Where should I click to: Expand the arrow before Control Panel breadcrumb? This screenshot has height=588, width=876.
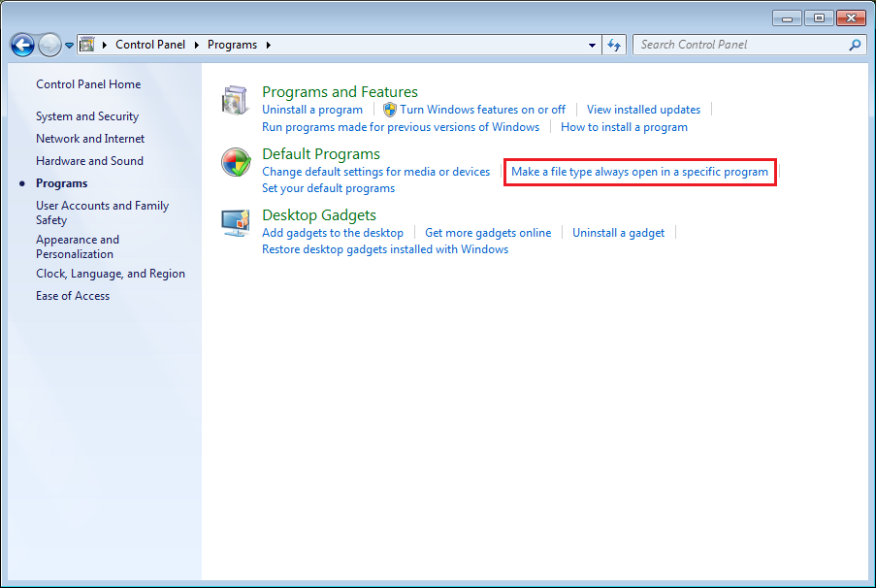[x=105, y=45]
